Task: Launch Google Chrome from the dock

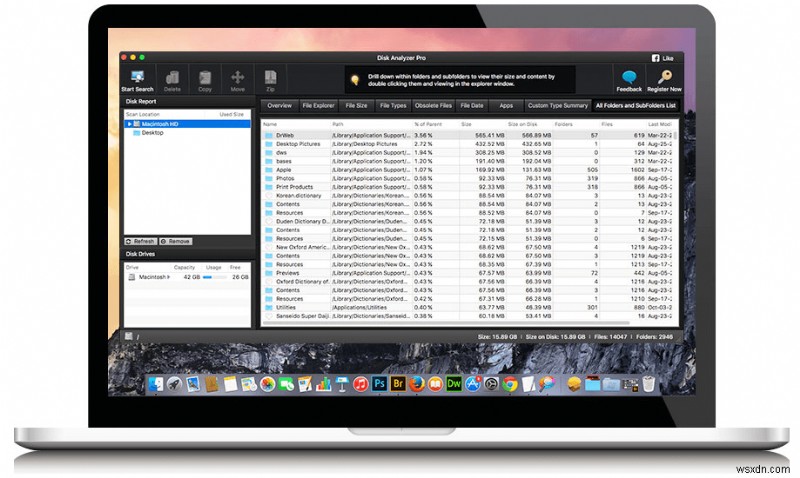Action: (510, 384)
